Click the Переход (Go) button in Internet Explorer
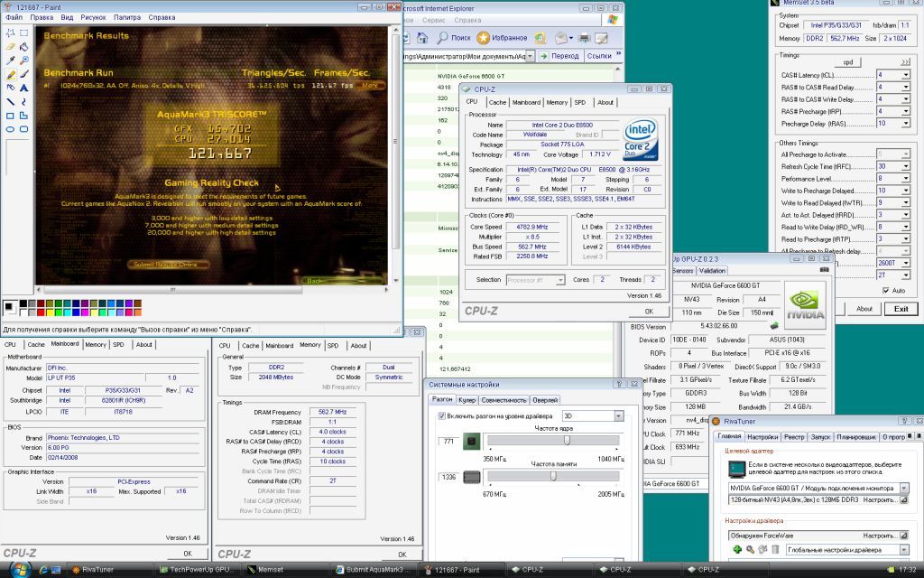The height and width of the screenshot is (578, 924). pyautogui.click(x=559, y=55)
